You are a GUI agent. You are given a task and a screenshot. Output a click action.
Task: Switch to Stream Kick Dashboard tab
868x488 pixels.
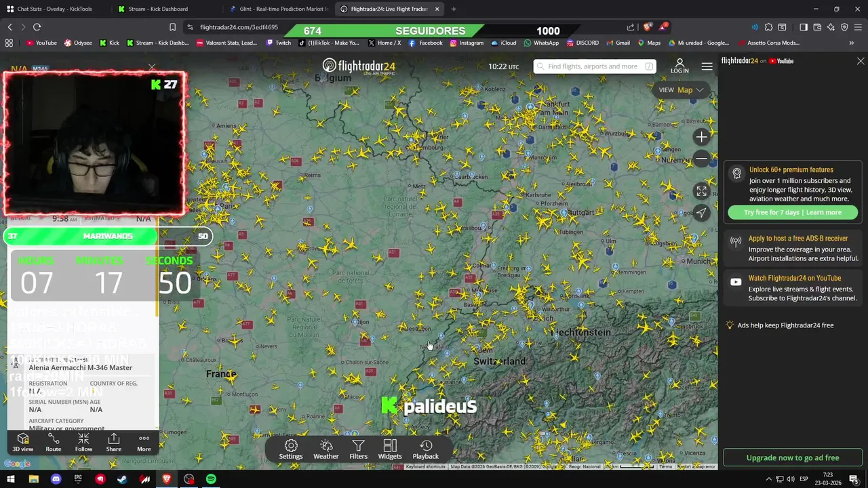pyautogui.click(x=165, y=9)
